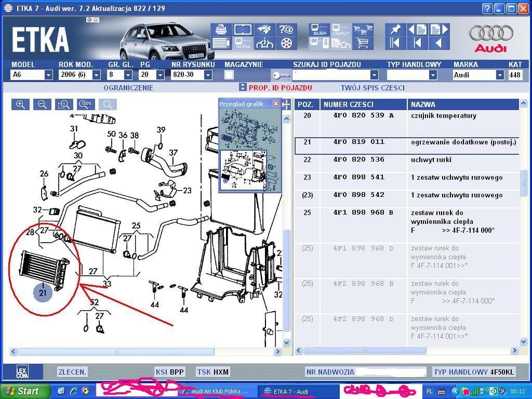532x399 pixels.
Task: Open the single shopping cart icon
Action: coord(363,44)
